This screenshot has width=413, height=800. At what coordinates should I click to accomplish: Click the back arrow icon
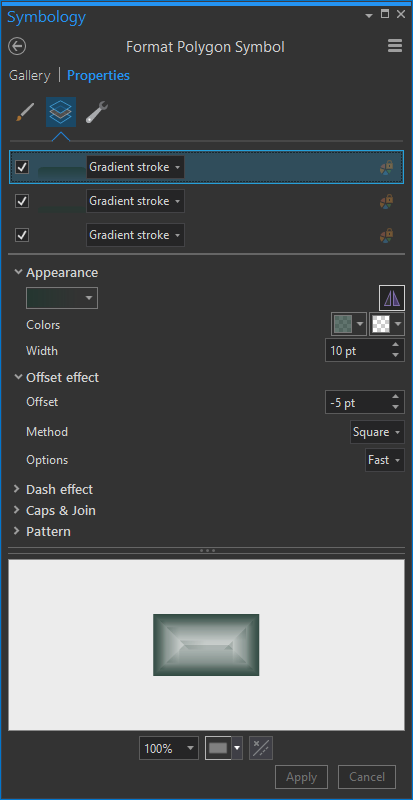[x=17, y=47]
